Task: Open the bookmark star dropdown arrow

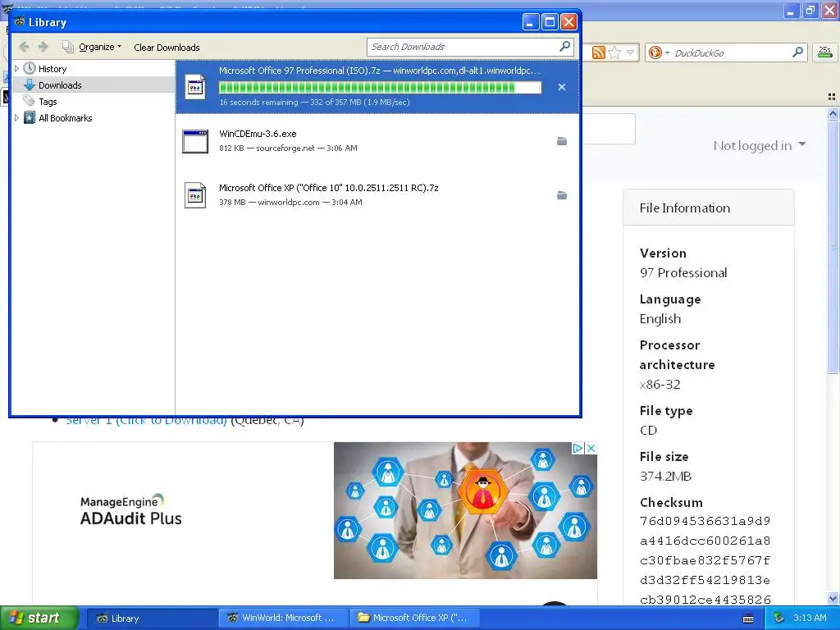Action: [631, 52]
